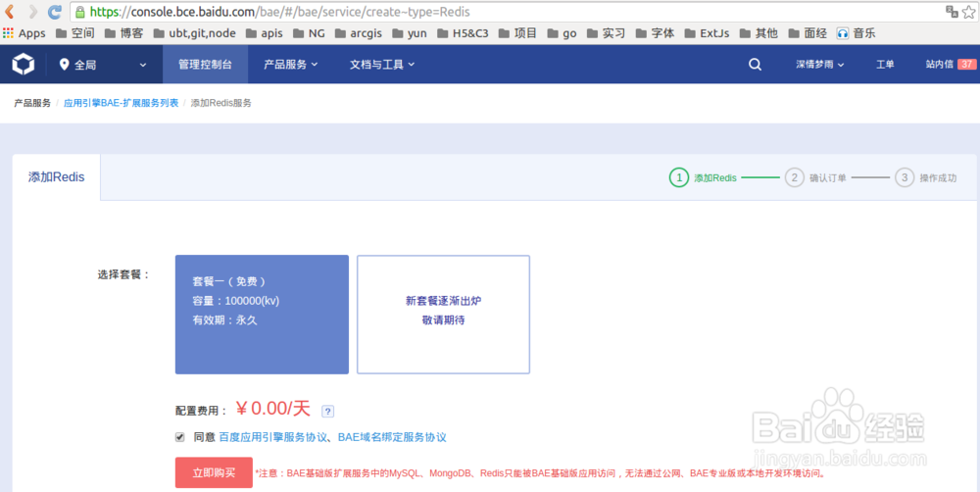The image size is (980, 492).
Task: Open the 空间 bookmark folder
Action: click(75, 33)
